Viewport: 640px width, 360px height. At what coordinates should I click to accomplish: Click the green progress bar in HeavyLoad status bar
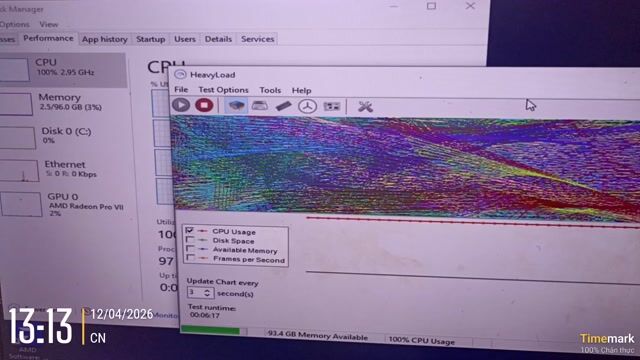point(210,331)
